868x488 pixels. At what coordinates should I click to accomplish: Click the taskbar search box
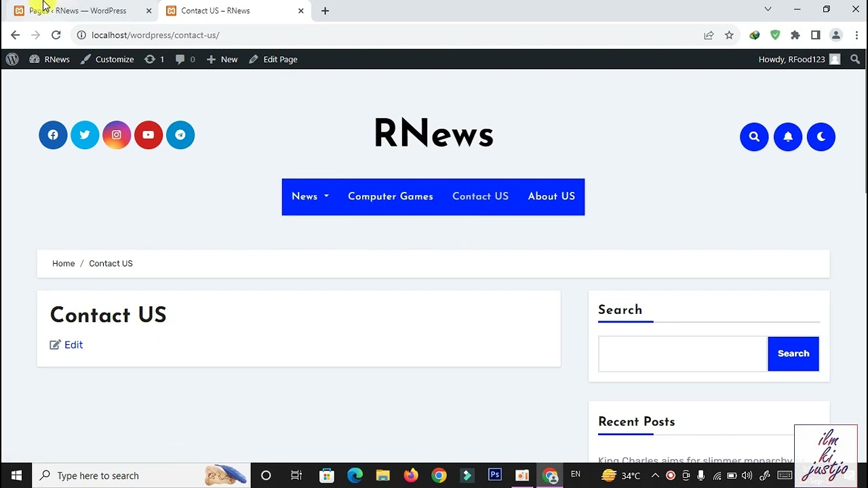point(142,476)
